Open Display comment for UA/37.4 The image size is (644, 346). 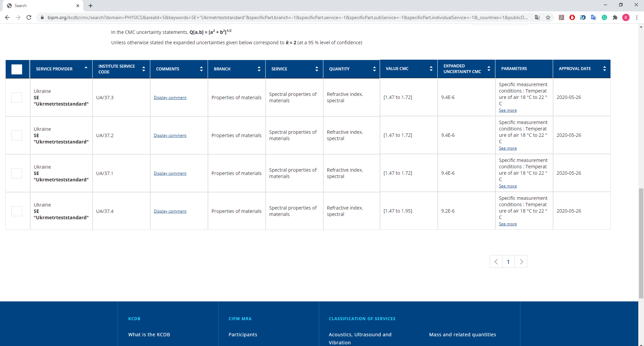click(170, 211)
